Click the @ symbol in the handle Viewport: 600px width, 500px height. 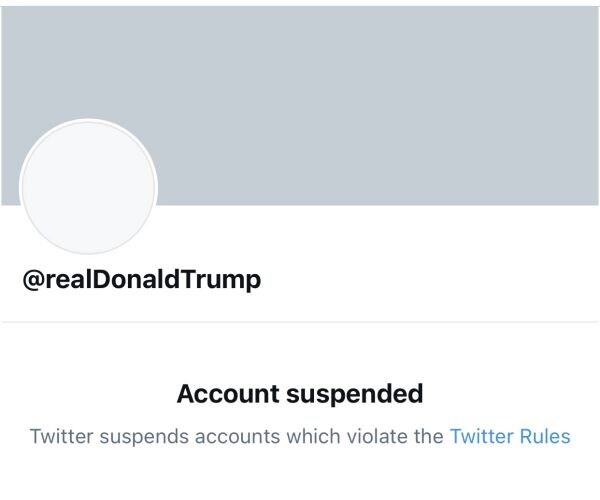point(33,280)
